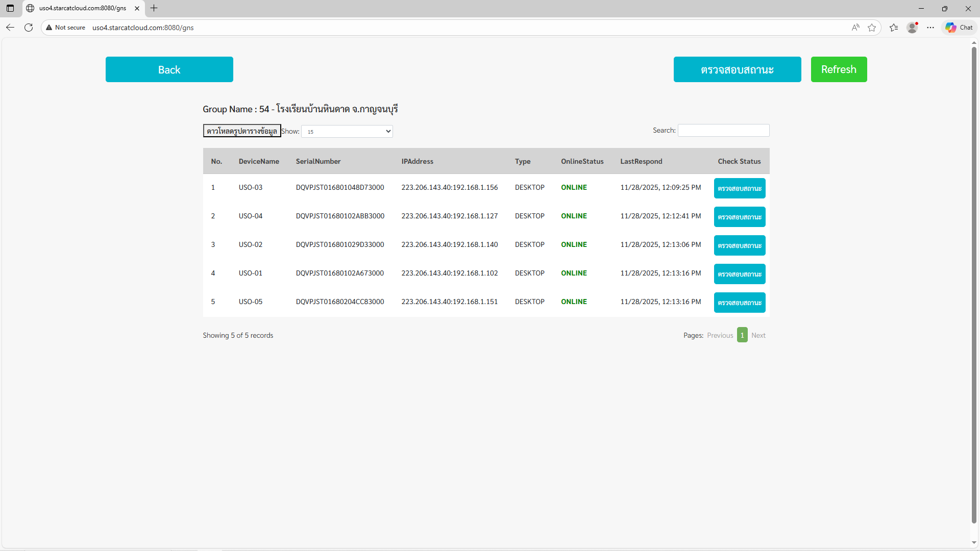Expand the Show 15 rows dropdown
The width and height of the screenshot is (980, 551).
(347, 132)
